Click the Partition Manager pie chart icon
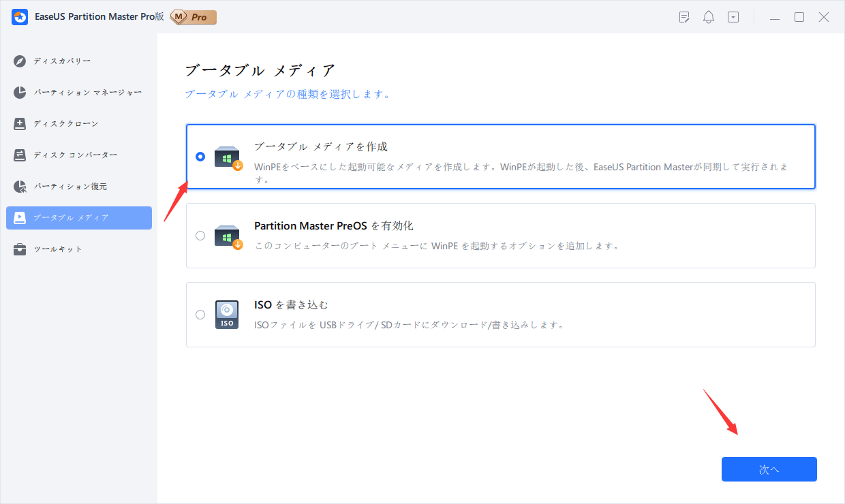Image resolution: width=845 pixels, height=504 pixels. 20,93
